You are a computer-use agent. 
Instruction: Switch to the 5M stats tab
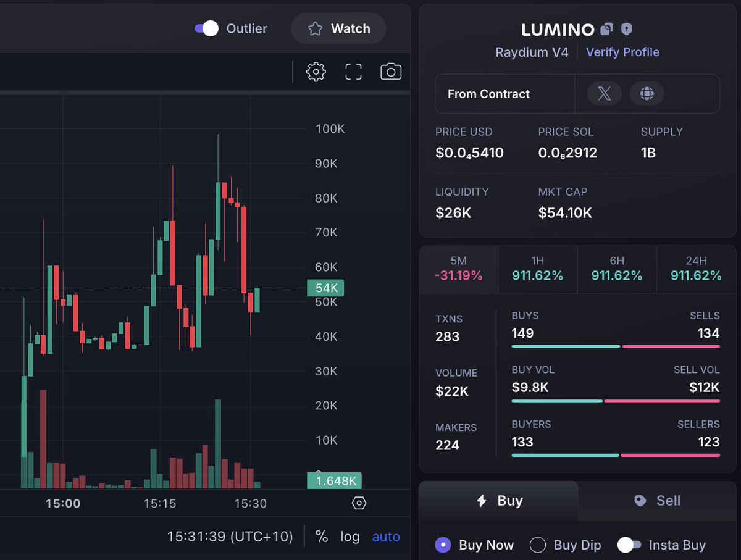(459, 269)
